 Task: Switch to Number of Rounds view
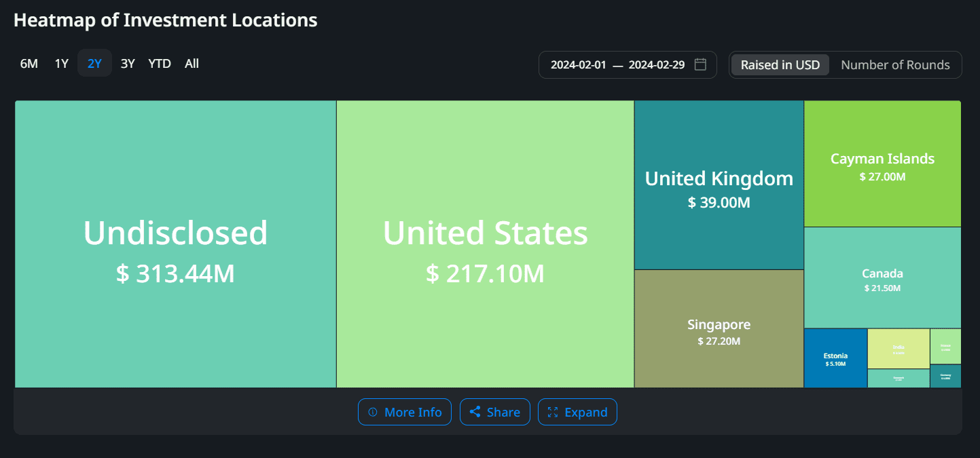(x=895, y=65)
